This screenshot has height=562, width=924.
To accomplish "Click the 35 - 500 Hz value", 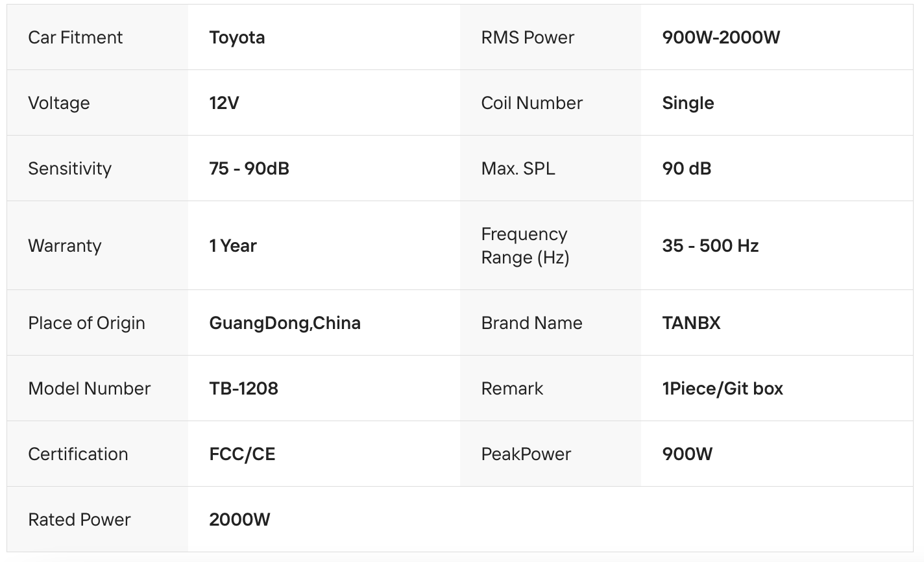I will pos(711,246).
